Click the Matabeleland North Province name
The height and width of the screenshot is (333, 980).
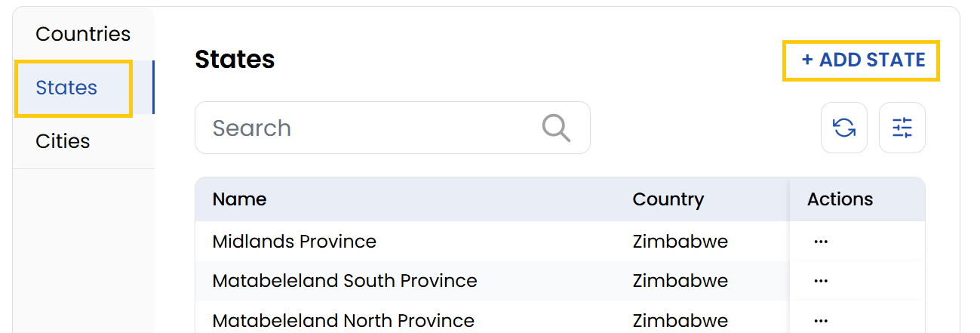click(x=343, y=320)
